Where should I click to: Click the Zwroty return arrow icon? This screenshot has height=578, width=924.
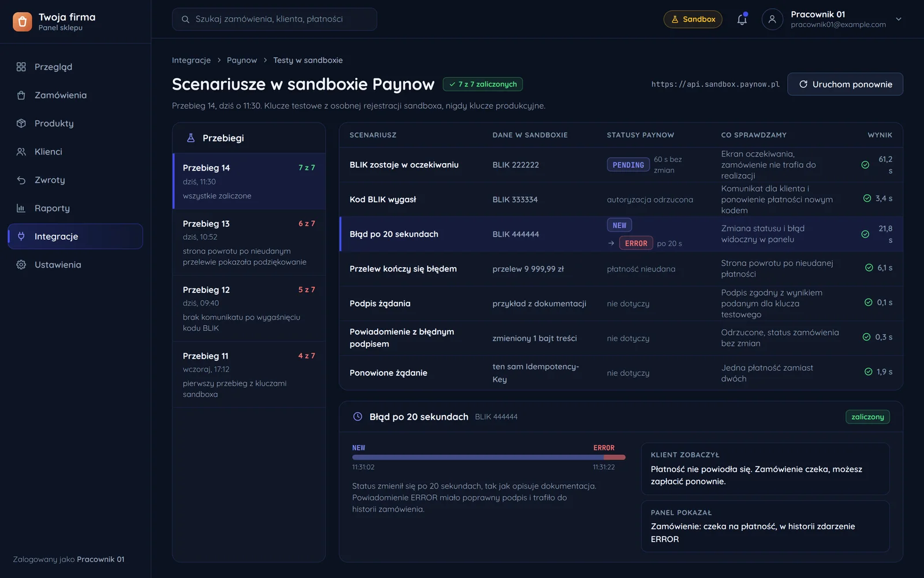click(21, 180)
